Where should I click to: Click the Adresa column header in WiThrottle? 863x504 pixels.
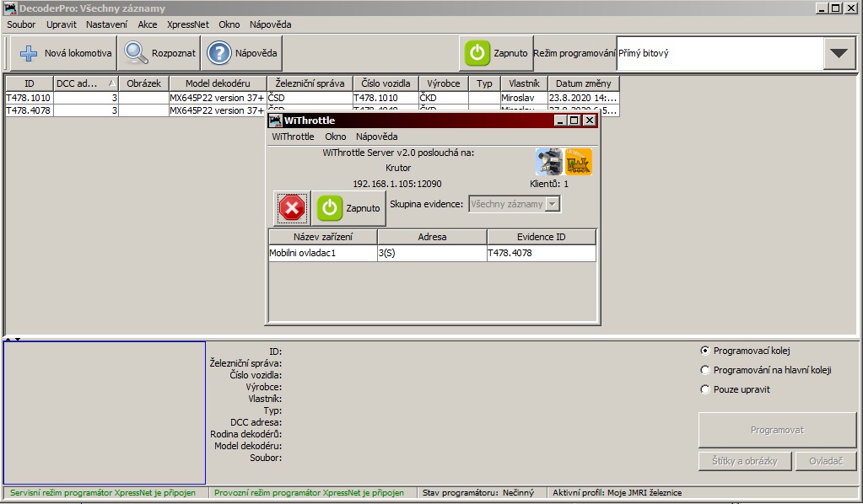432,237
